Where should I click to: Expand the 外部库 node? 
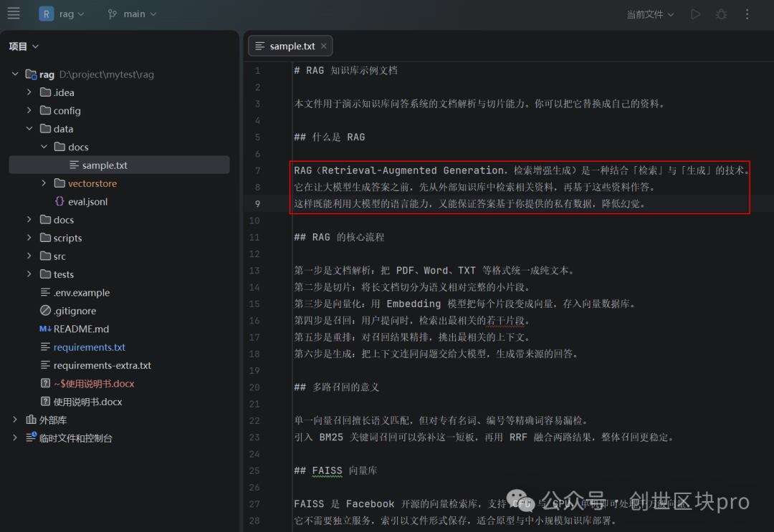tap(15, 420)
